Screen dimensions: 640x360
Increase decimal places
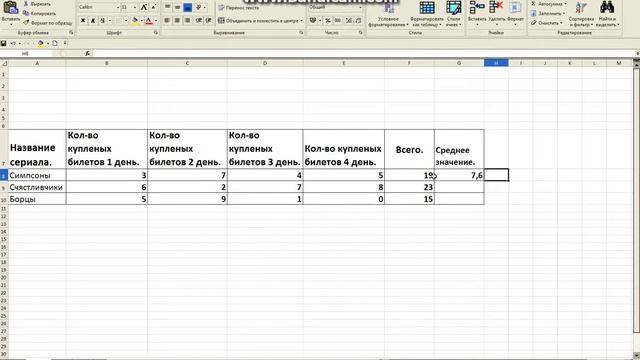click(349, 20)
